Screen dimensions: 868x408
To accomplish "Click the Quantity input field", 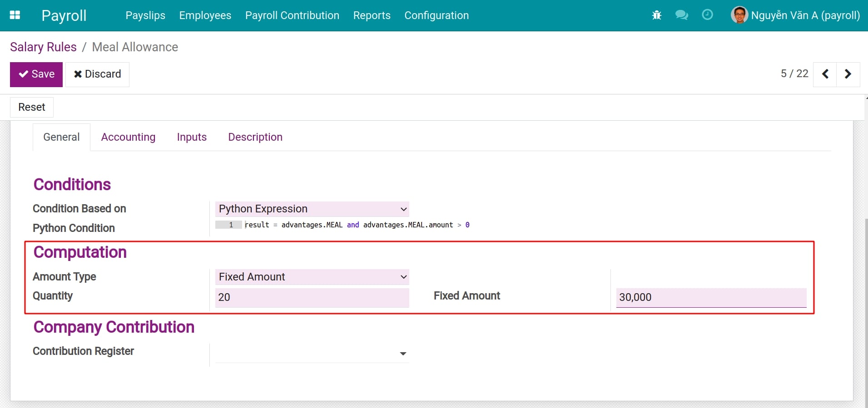I will pyautogui.click(x=312, y=297).
